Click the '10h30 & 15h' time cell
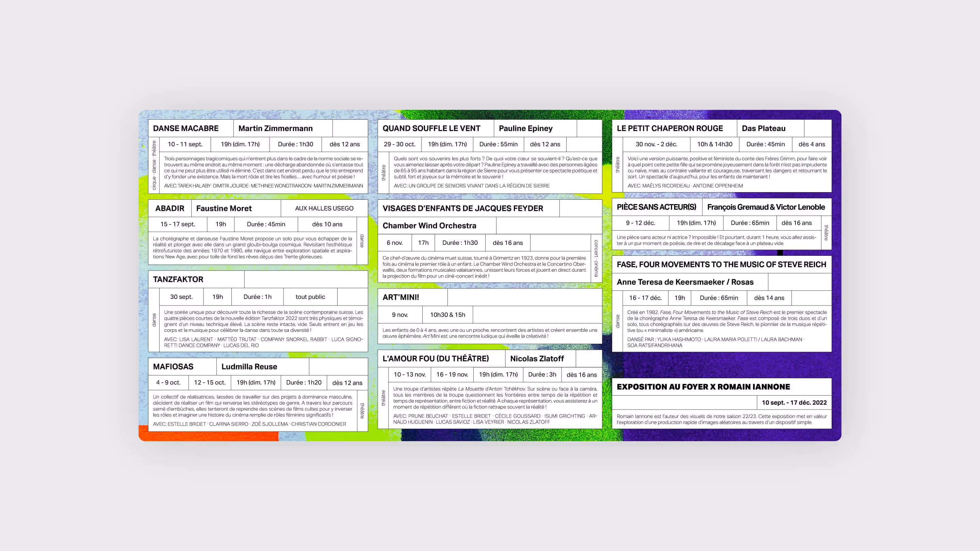 [x=448, y=315]
